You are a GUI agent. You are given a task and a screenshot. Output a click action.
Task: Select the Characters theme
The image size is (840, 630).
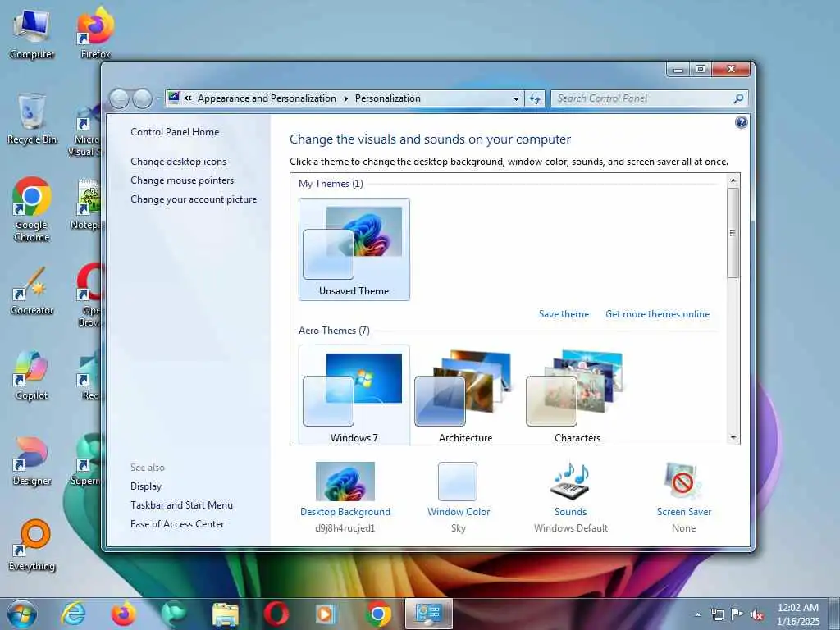[x=577, y=395]
